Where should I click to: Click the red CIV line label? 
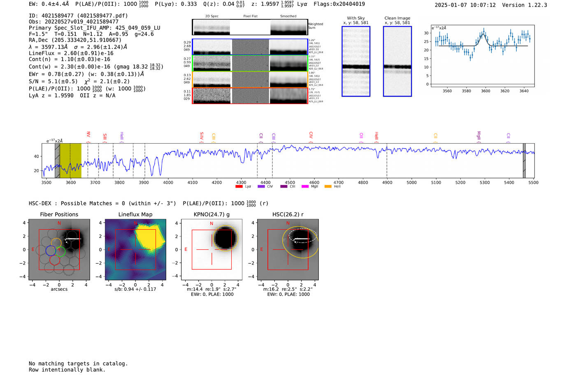(311, 135)
